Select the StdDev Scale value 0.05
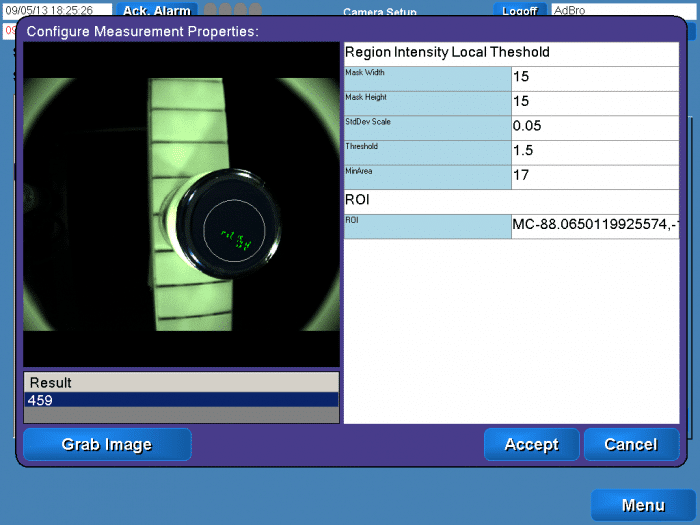This screenshot has height=525, width=700. [594, 127]
